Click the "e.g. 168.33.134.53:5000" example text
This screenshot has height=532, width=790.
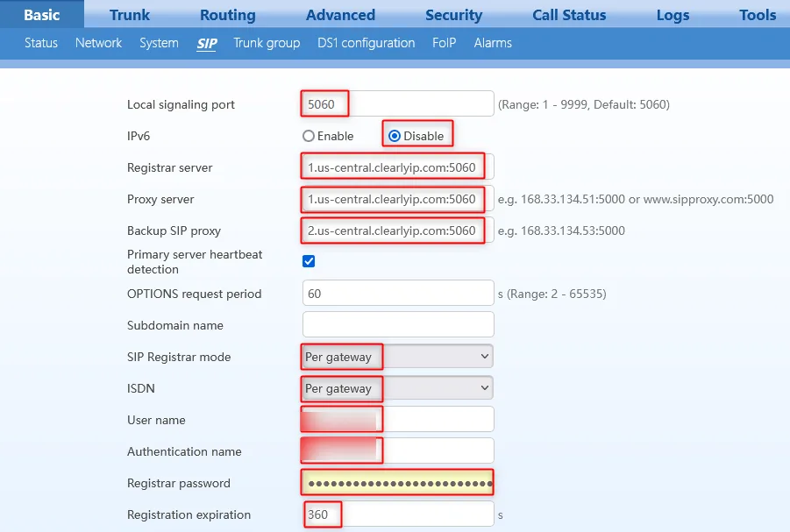[x=561, y=231]
